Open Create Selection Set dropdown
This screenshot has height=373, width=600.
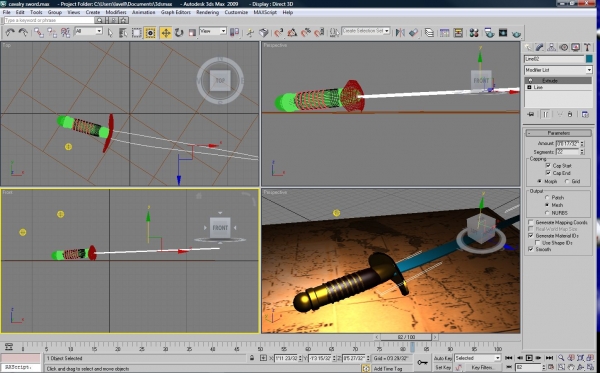pyautogui.click(x=366, y=31)
